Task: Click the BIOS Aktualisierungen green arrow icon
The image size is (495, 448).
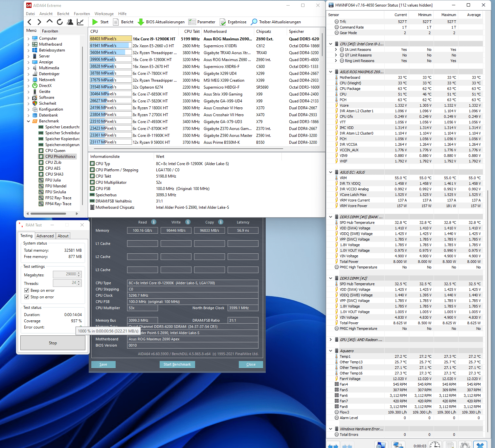Action: pos(141,22)
